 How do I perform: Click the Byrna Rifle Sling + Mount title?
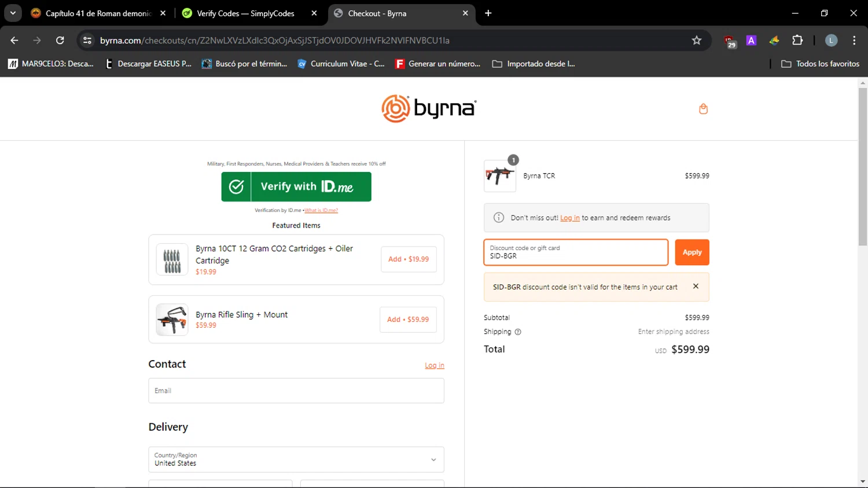241,315
